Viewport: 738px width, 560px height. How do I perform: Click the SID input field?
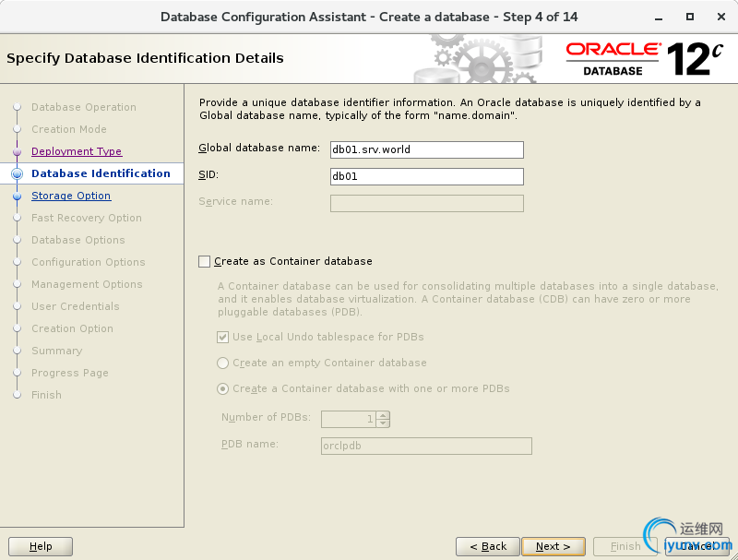click(x=427, y=176)
